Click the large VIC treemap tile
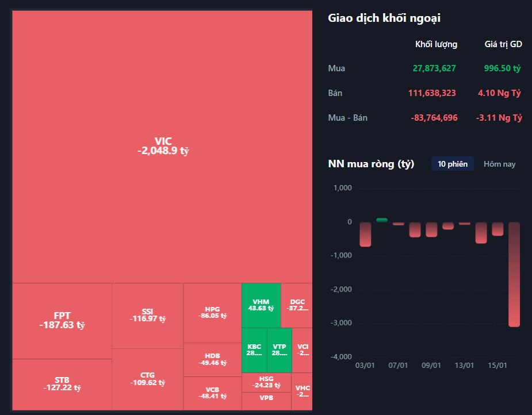Viewport: 532px width, 415px height. pyautogui.click(x=163, y=146)
